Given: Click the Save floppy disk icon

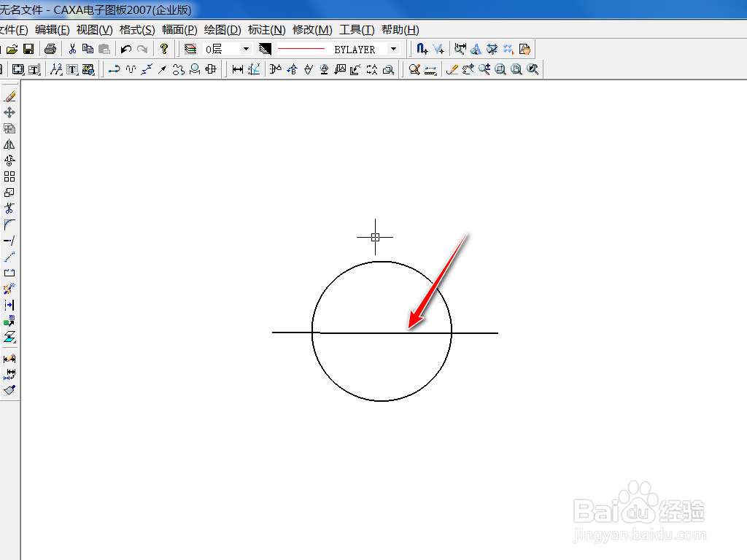Looking at the screenshot, I should click(x=28, y=49).
